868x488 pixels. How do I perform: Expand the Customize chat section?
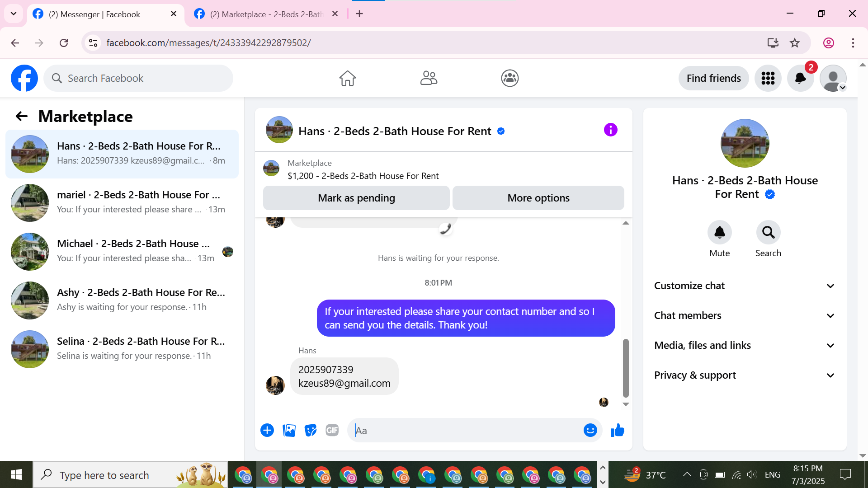(744, 286)
